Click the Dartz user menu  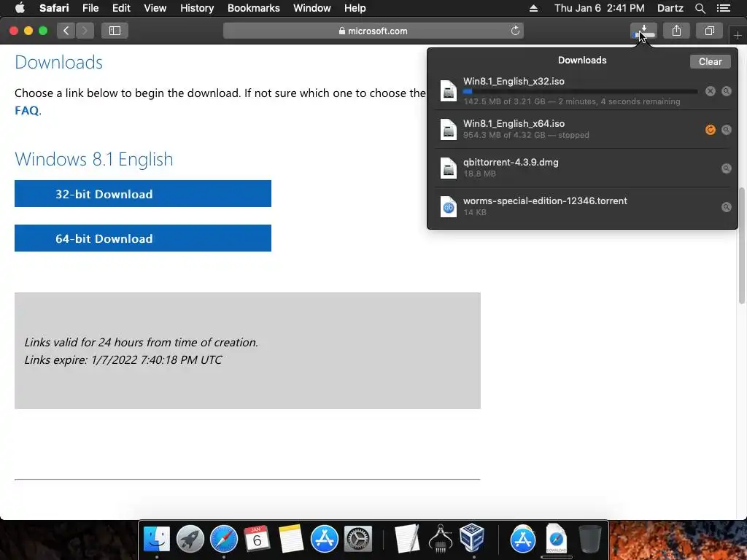tap(670, 8)
